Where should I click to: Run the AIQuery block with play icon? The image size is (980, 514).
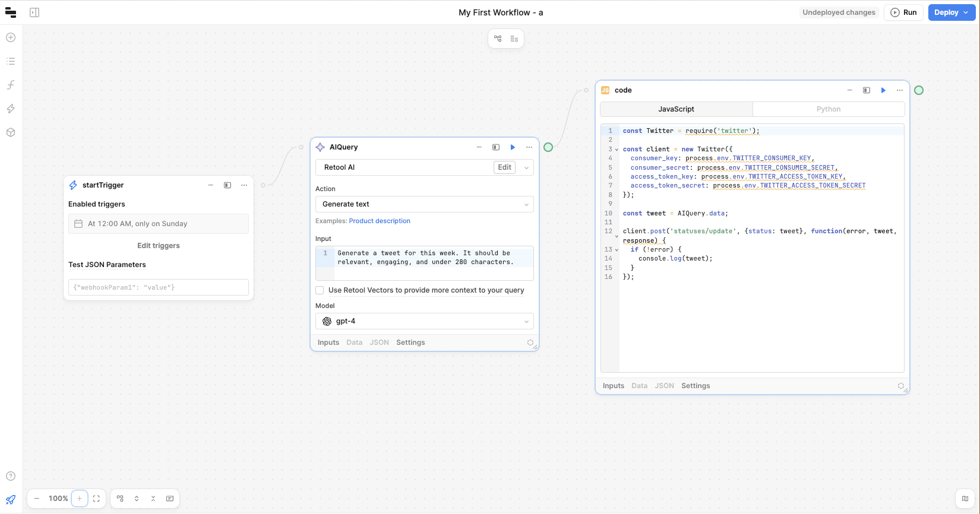tap(513, 147)
